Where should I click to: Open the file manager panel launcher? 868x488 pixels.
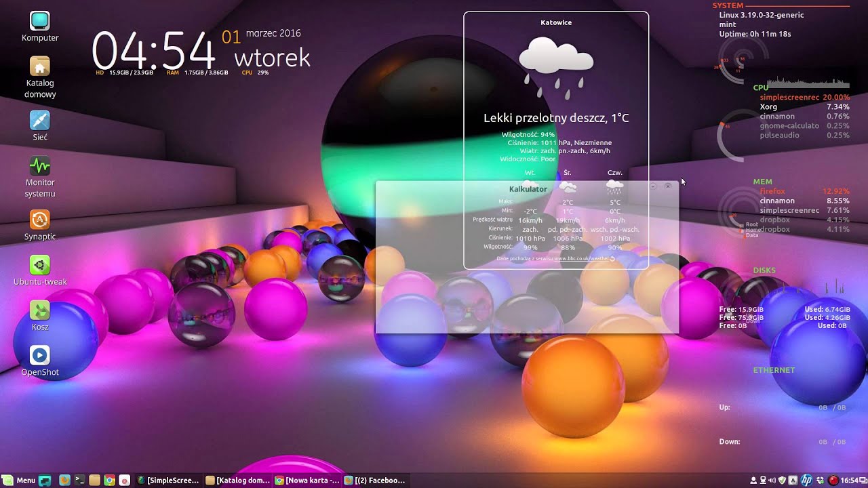(94, 480)
